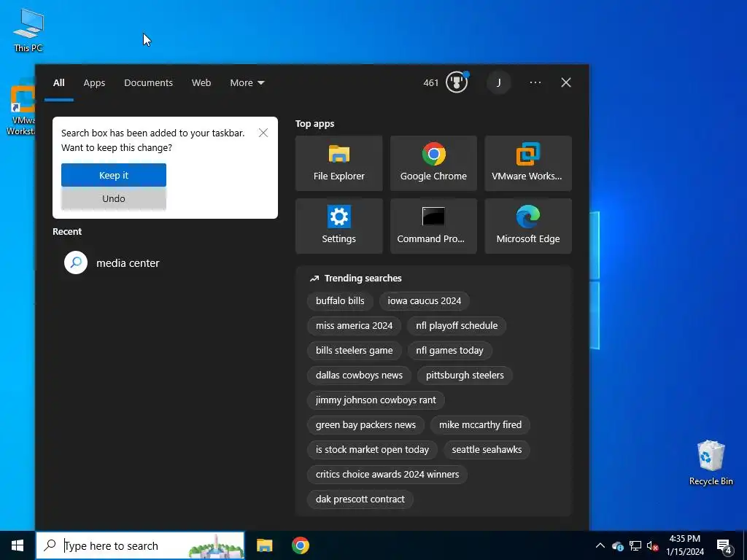Image resolution: width=747 pixels, height=560 pixels.
Task: Click the 461 rewards points count
Action: point(430,83)
